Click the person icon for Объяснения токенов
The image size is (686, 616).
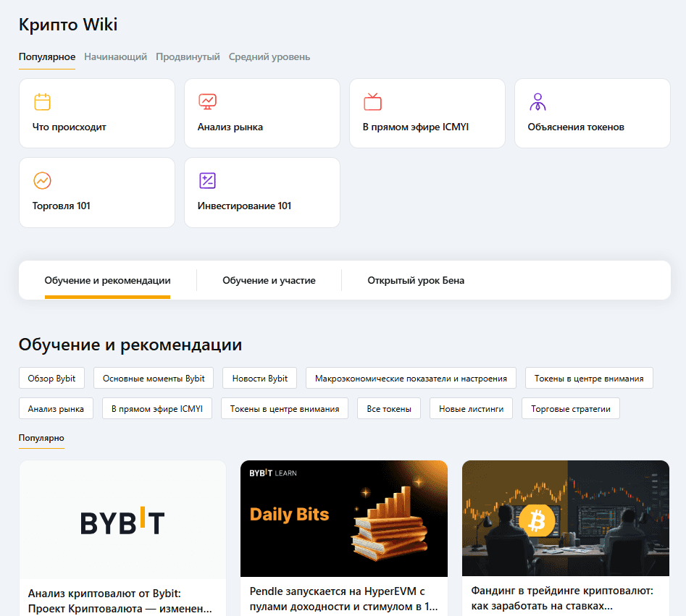[x=537, y=102]
